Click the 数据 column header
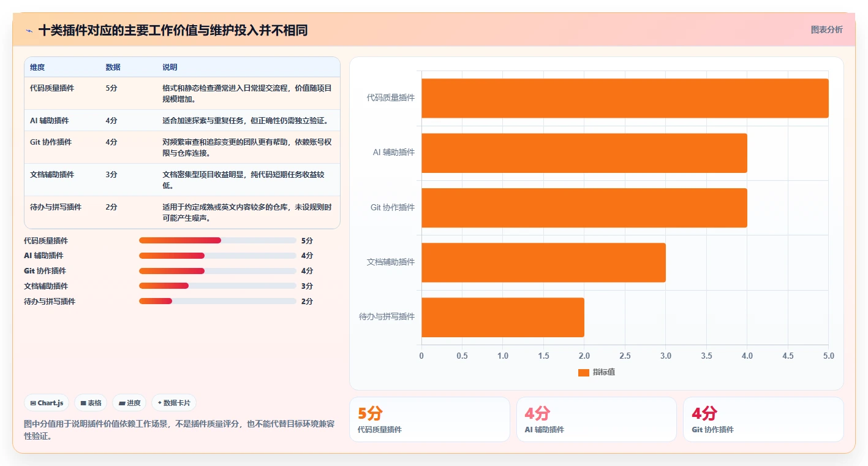The image size is (868, 466). [113, 67]
